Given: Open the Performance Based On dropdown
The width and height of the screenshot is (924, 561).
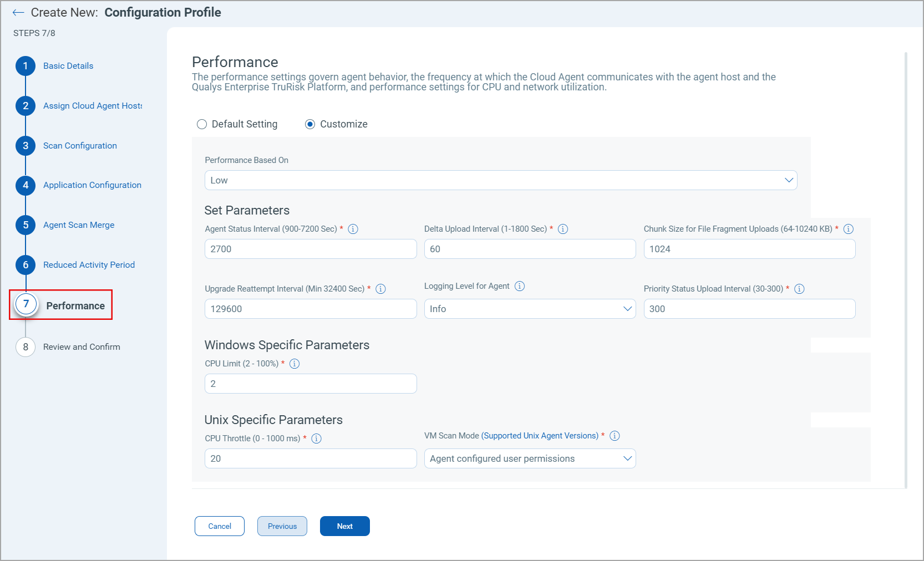Looking at the screenshot, I should pyautogui.click(x=501, y=180).
